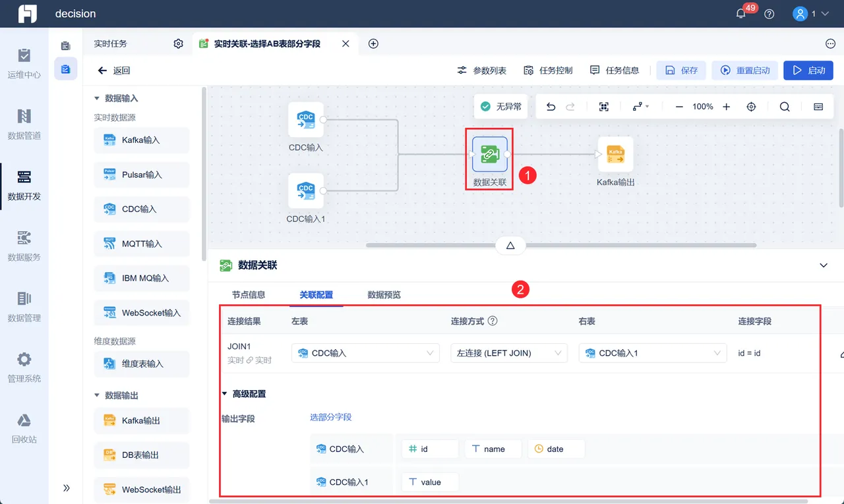
Task: Click the 选部分字段 link
Action: coord(331,417)
